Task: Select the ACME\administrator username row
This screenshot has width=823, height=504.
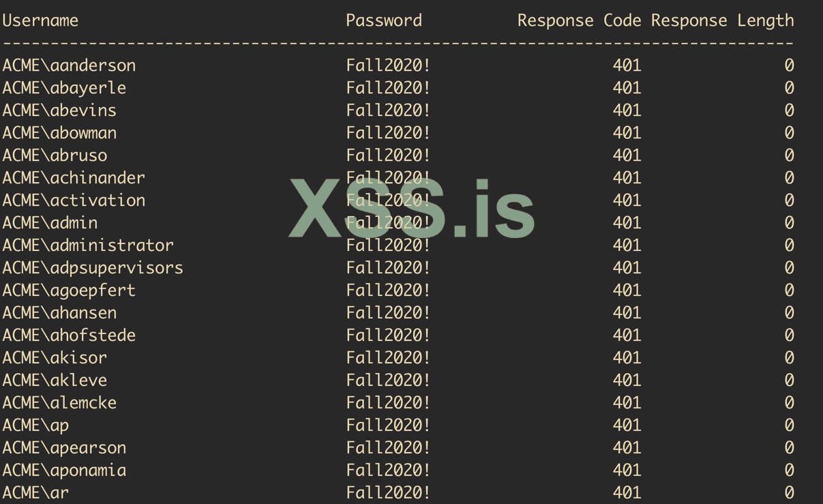Action: [88, 245]
